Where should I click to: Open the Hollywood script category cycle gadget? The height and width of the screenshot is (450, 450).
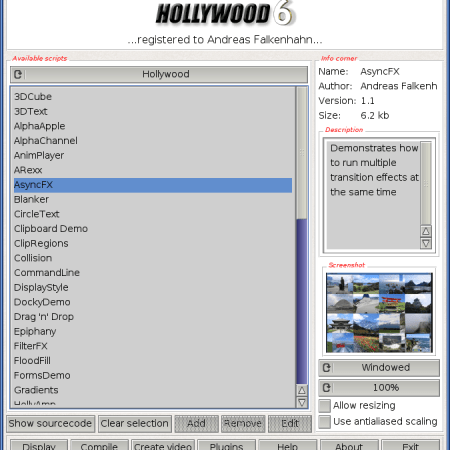coord(159,74)
